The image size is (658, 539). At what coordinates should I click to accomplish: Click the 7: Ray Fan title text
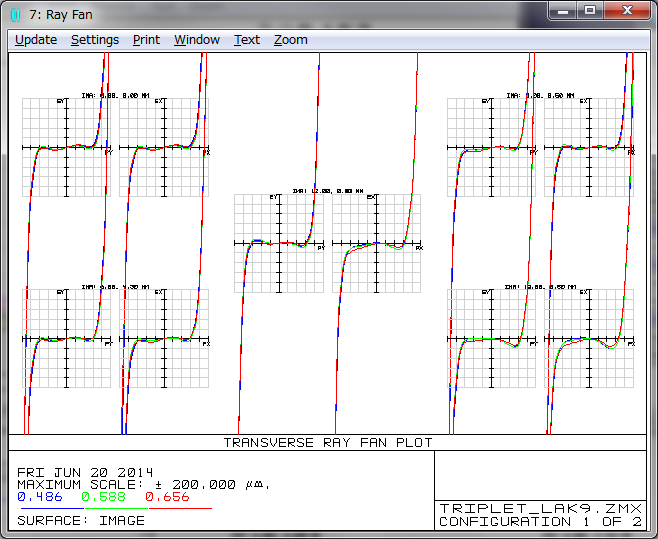point(61,15)
